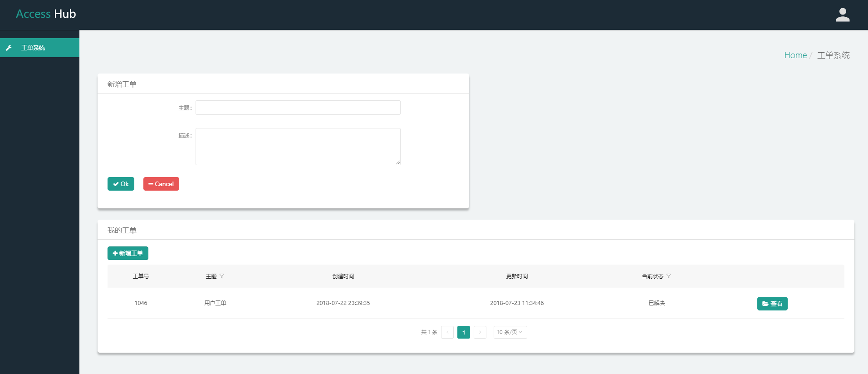Viewport: 868px width, 374px height.
Task: Open the 工单系统 sidebar menu item
Action: 39,48
